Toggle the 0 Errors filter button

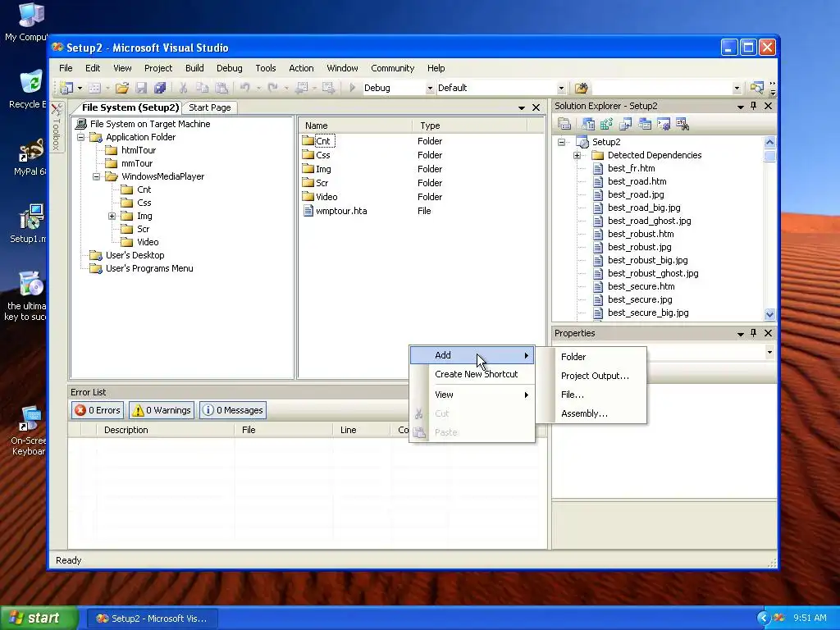[98, 410]
